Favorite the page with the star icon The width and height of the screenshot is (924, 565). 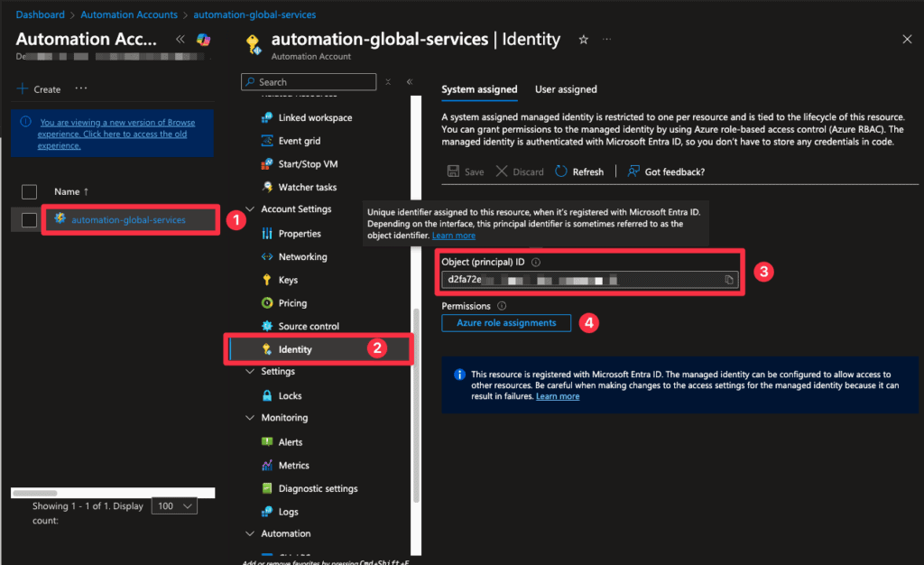tap(584, 40)
